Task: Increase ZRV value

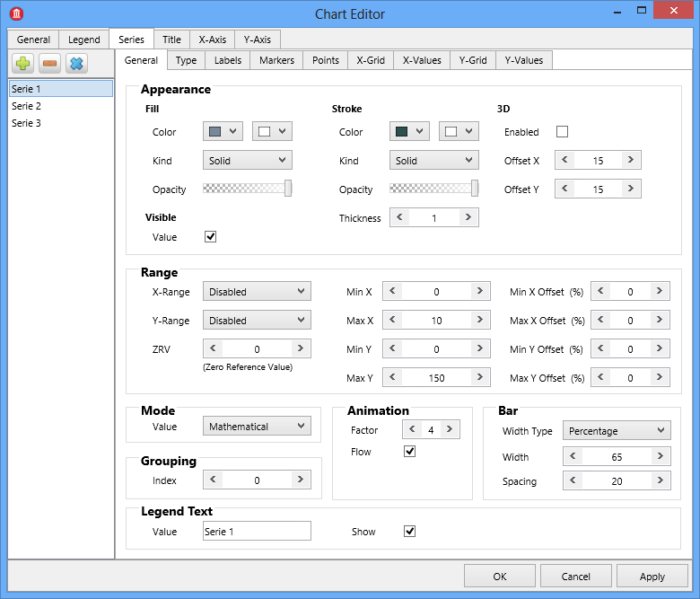Action: [301, 348]
